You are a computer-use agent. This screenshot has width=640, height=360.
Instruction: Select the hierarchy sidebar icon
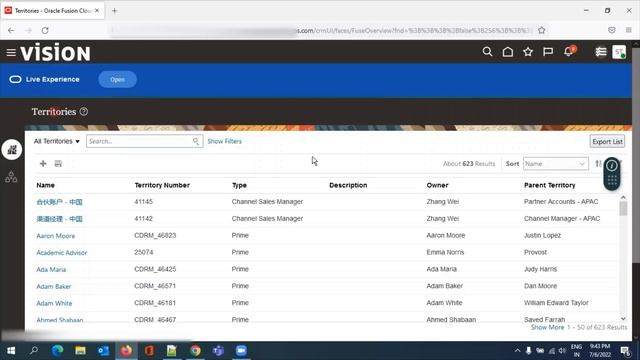coord(11,177)
